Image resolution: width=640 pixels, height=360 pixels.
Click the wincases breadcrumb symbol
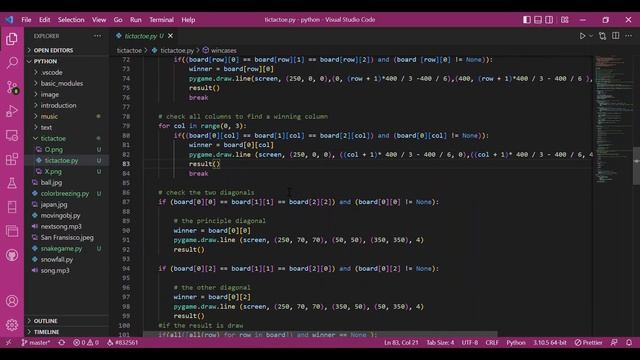tap(220, 51)
